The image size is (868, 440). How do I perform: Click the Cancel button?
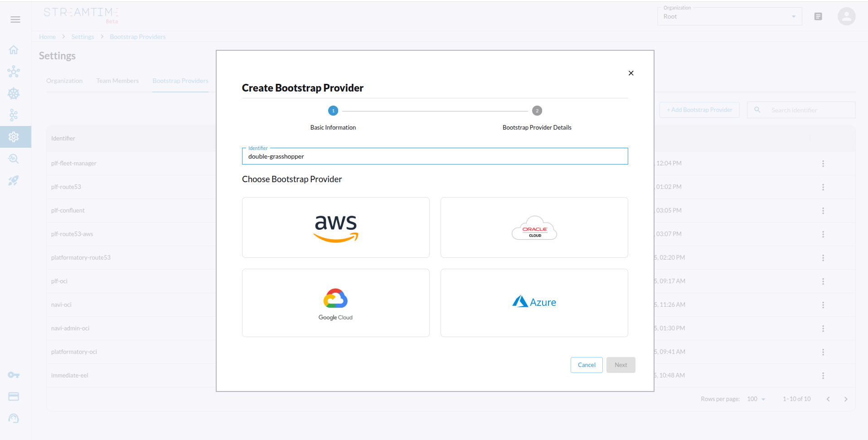587,365
